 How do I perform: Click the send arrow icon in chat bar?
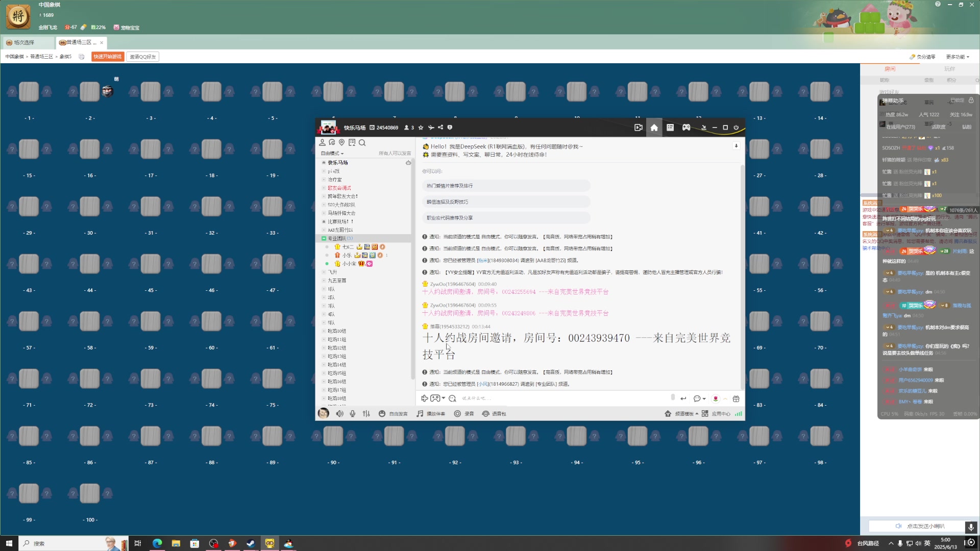pyautogui.click(x=683, y=398)
